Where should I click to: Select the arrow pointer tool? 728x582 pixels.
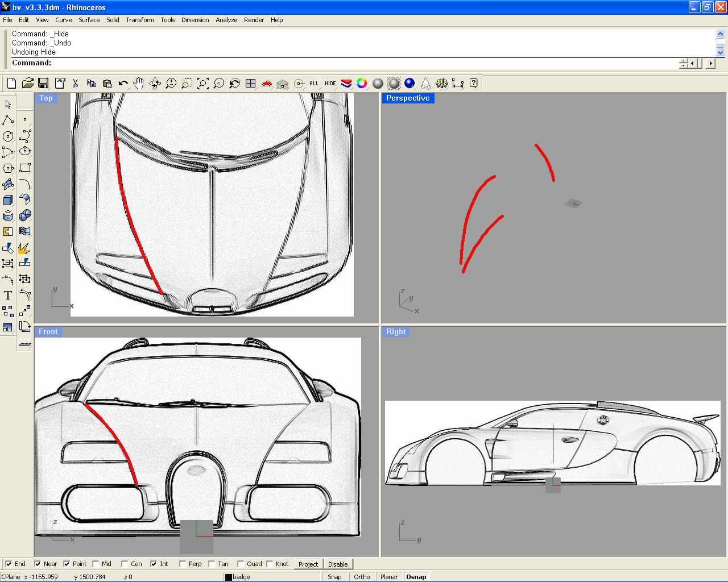(8, 105)
